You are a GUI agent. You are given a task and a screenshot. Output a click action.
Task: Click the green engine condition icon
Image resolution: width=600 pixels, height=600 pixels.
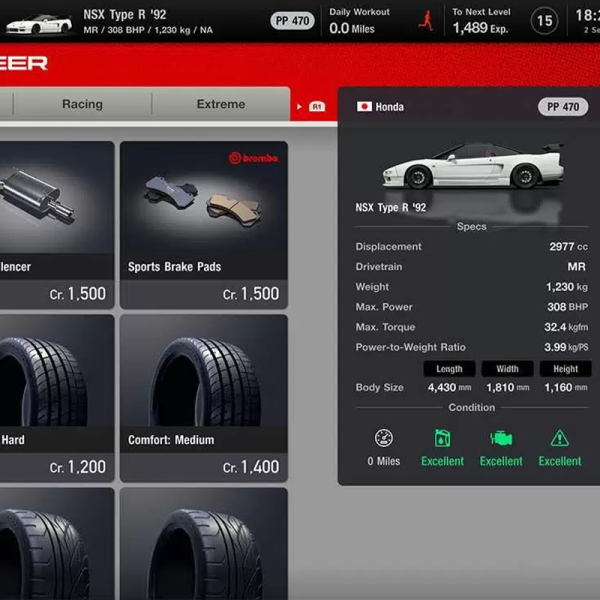click(x=501, y=439)
